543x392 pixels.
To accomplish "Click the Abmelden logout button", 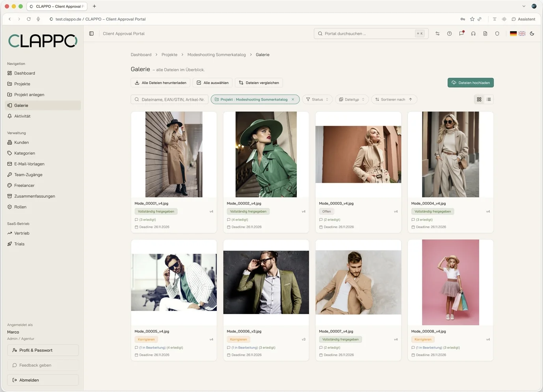I will tap(43, 380).
